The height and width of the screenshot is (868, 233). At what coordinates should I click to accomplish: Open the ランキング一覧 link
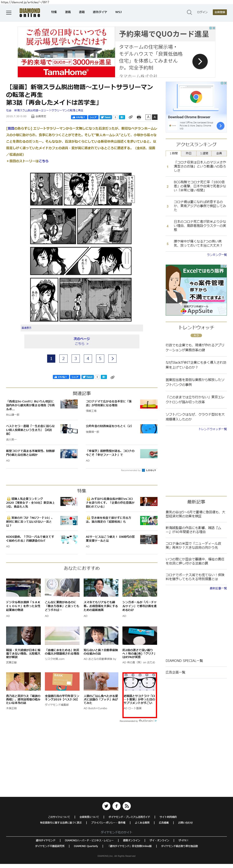(x=217, y=255)
